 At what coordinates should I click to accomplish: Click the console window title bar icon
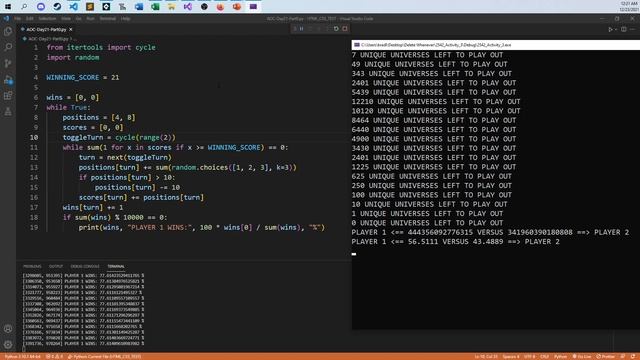pyautogui.click(x=357, y=45)
